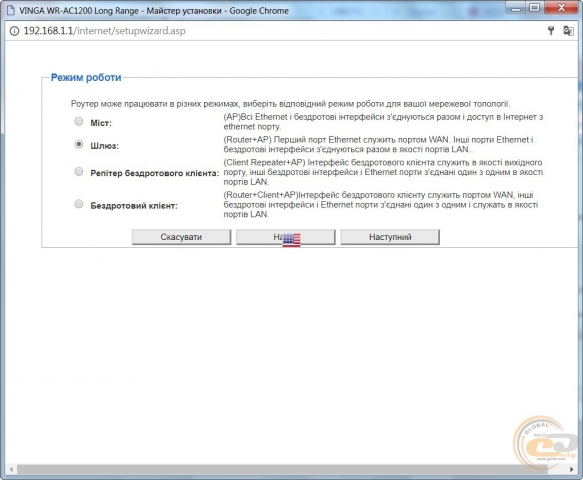Click the right scroll arrow at bottom
Image resolution: width=583 pixels, height=480 pixels.
571,469
